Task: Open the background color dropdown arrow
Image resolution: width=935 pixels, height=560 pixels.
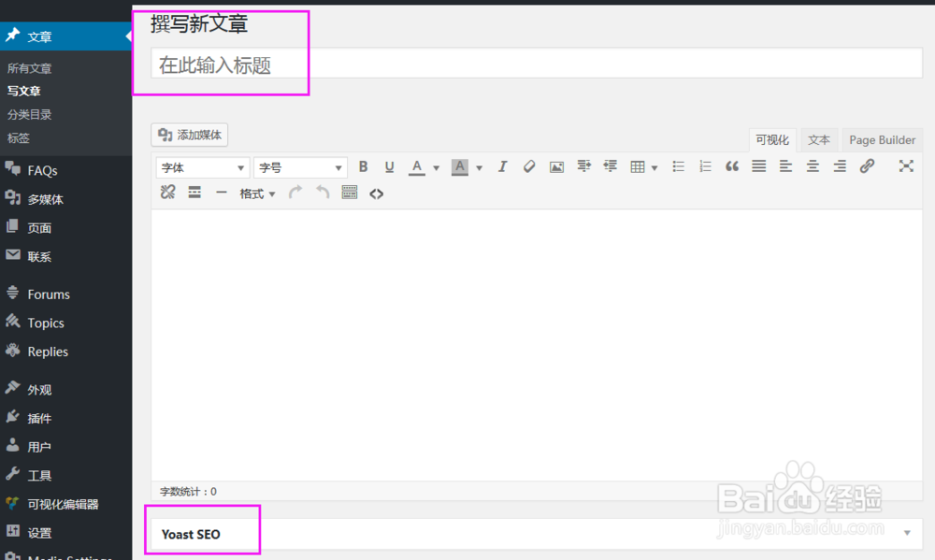Action: point(479,168)
